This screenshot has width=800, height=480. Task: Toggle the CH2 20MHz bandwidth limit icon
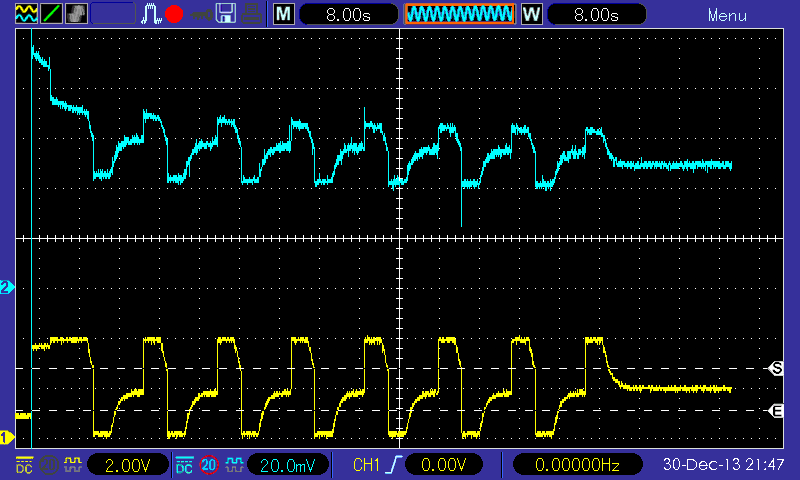[209, 465]
